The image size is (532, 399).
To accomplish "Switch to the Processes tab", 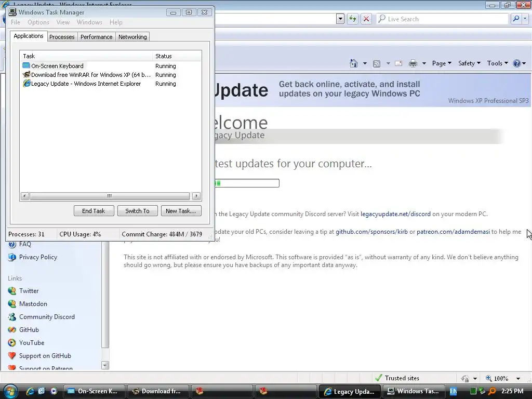I will pyautogui.click(x=62, y=37).
